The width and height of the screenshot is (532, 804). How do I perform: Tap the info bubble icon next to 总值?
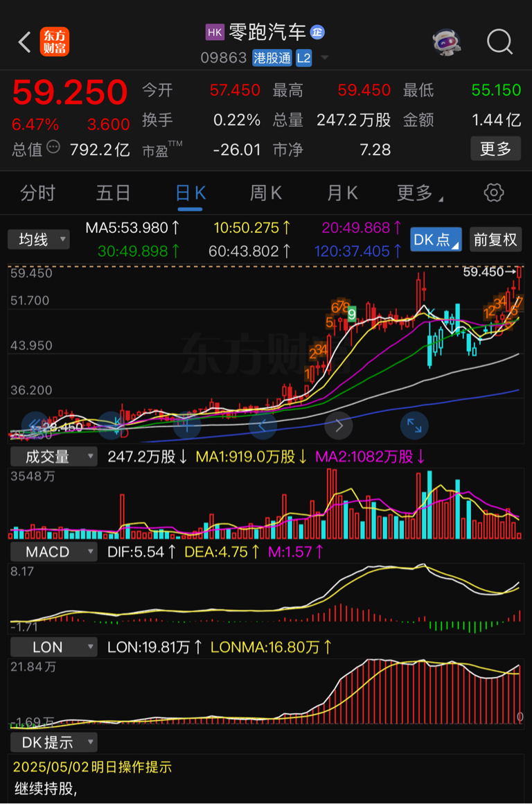(53, 148)
